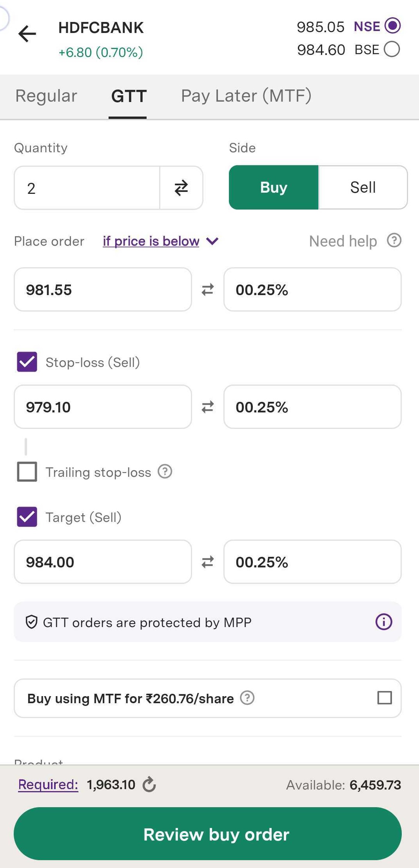This screenshot has height=868, width=419.
Task: Switch to Pay Later (MTF) tab
Action: (246, 96)
